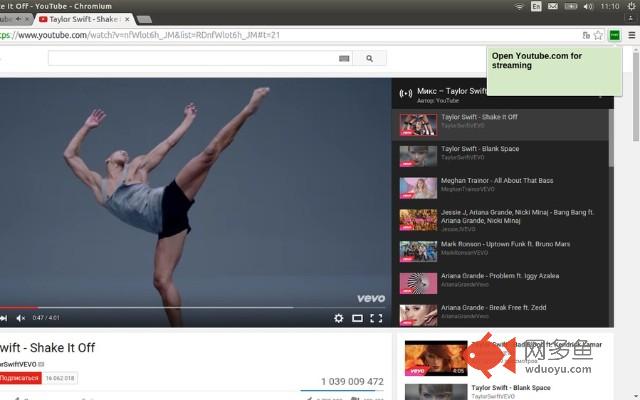Open the Chromium hamburger menu
Image resolution: width=640 pixels, height=400 pixels.
[631, 35]
